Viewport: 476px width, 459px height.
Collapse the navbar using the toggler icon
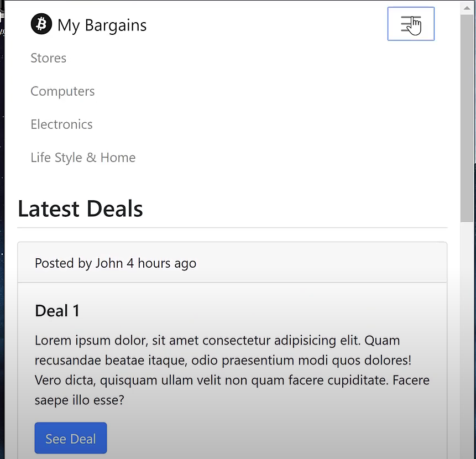pos(411,23)
